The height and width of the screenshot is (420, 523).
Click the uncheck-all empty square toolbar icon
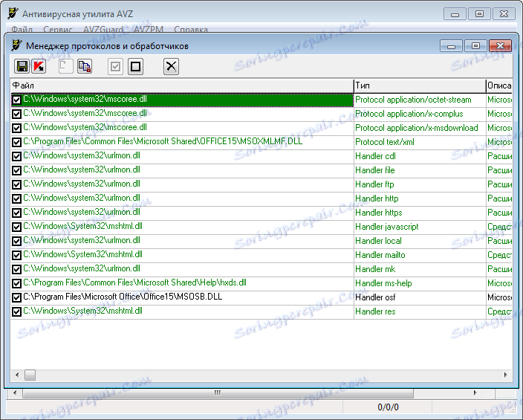(x=135, y=66)
